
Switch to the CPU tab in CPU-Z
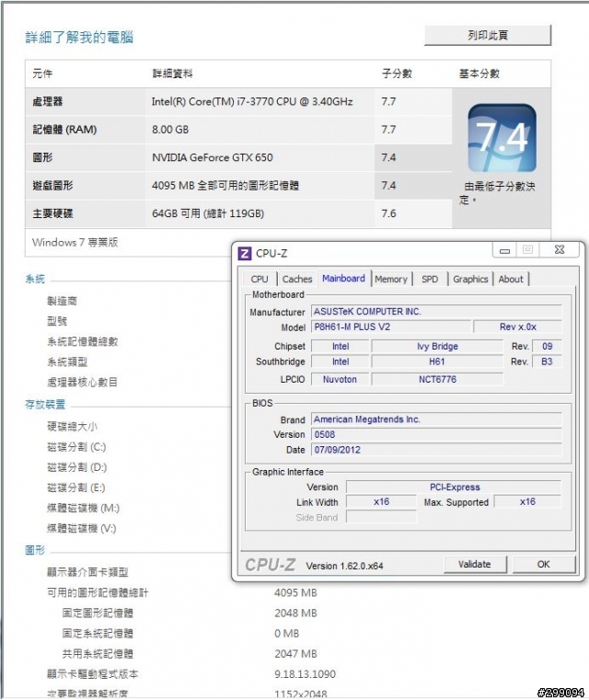click(260, 279)
